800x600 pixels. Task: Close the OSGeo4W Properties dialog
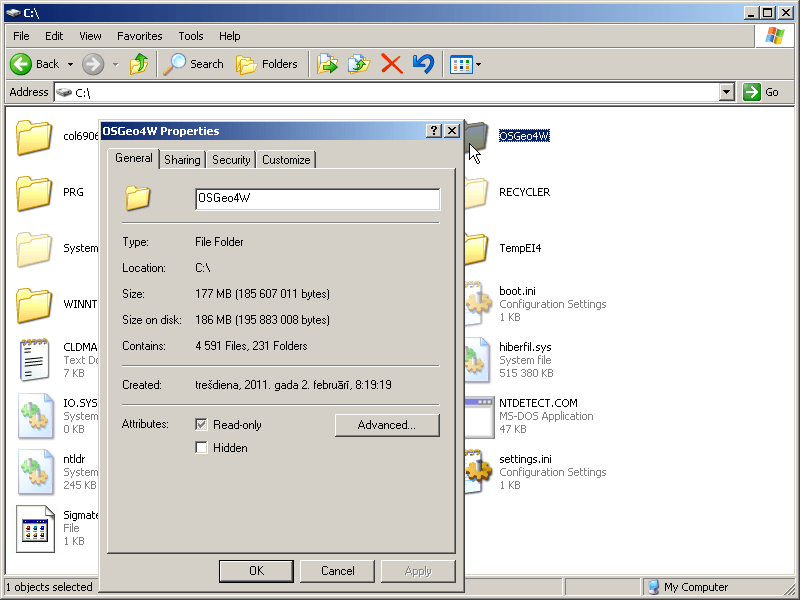pos(452,131)
